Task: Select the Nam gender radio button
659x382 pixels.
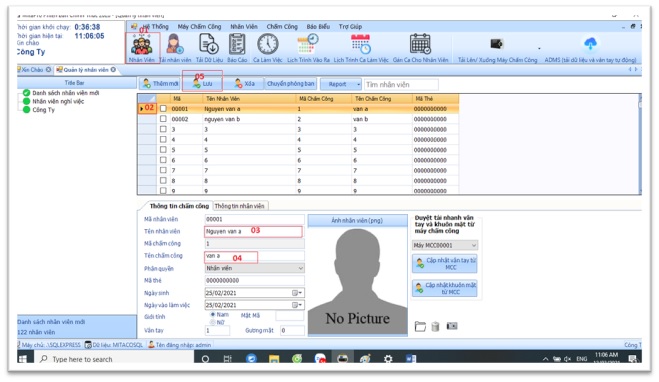Action: 213,314
